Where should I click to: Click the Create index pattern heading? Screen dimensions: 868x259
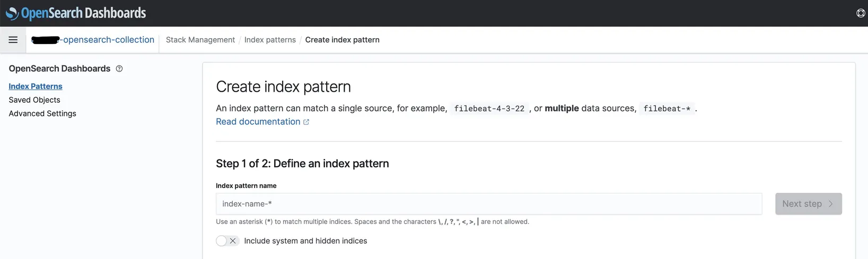click(283, 87)
